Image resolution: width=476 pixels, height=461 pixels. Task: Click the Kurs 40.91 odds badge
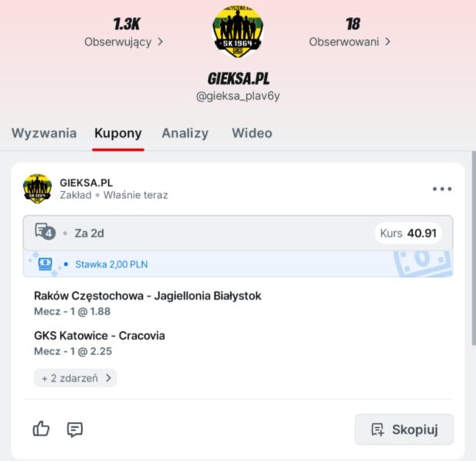pos(408,234)
